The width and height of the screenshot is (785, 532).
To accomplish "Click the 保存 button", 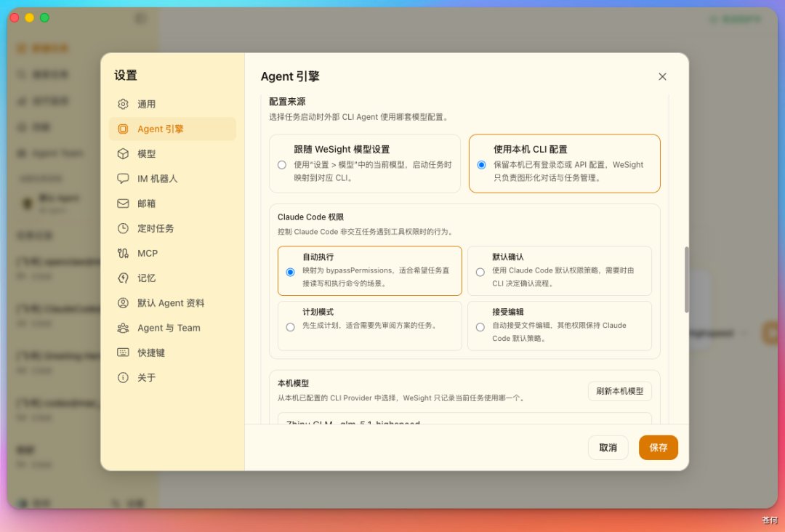I will [659, 448].
